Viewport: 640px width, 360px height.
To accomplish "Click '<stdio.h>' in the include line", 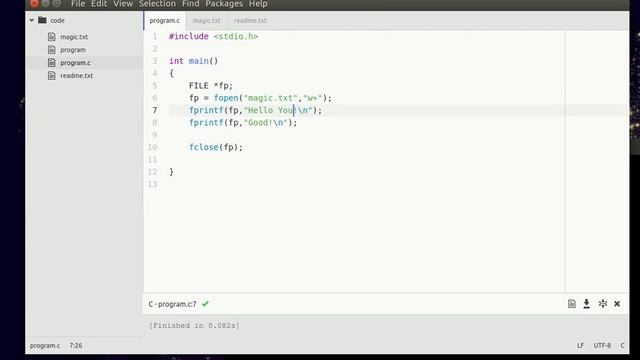I will (x=236, y=36).
